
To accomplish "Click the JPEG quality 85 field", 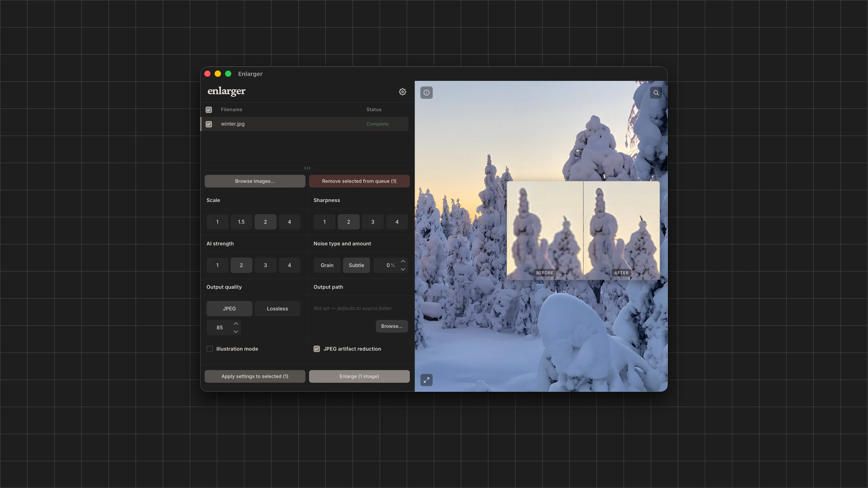I will pos(219,328).
